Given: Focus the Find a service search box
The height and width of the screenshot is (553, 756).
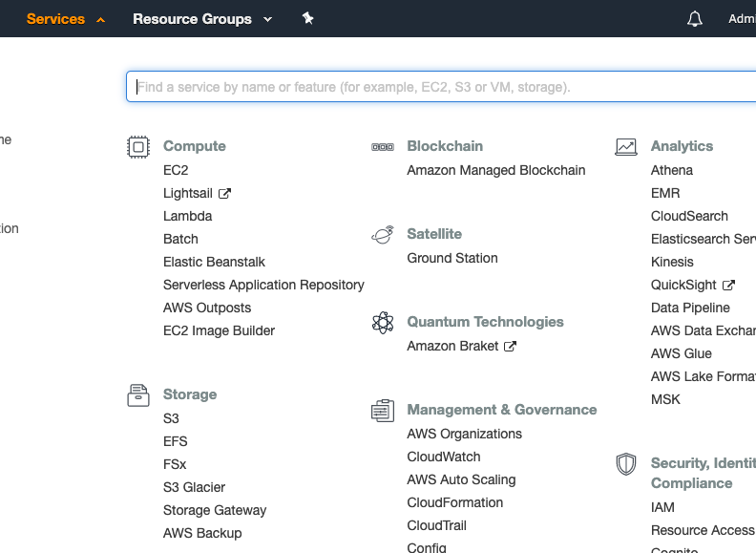Looking at the screenshot, I should pos(439,87).
